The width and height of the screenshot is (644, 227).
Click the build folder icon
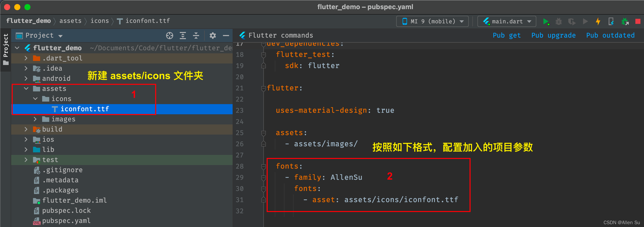pyautogui.click(x=37, y=129)
